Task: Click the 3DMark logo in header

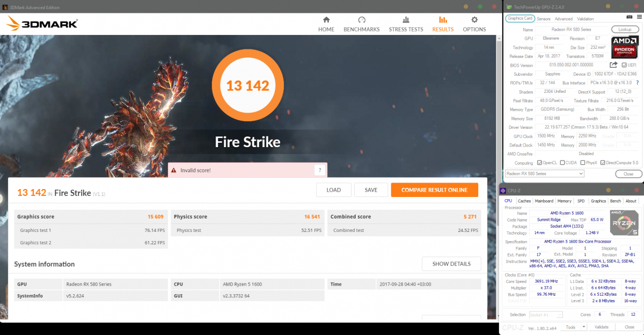Action: click(42, 23)
